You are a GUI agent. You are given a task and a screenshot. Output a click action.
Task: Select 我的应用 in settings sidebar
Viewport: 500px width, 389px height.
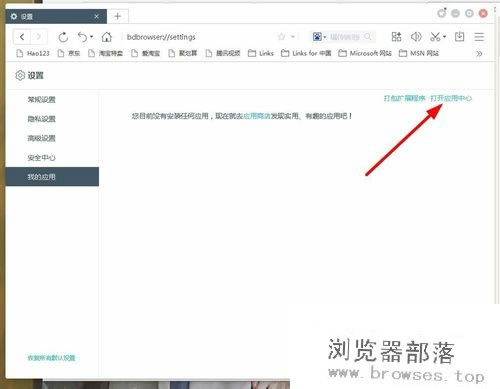click(x=52, y=177)
